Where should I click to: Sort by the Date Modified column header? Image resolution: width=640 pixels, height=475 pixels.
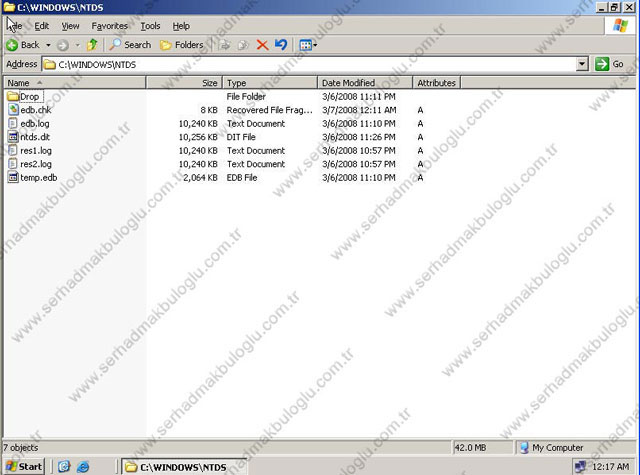click(x=365, y=83)
